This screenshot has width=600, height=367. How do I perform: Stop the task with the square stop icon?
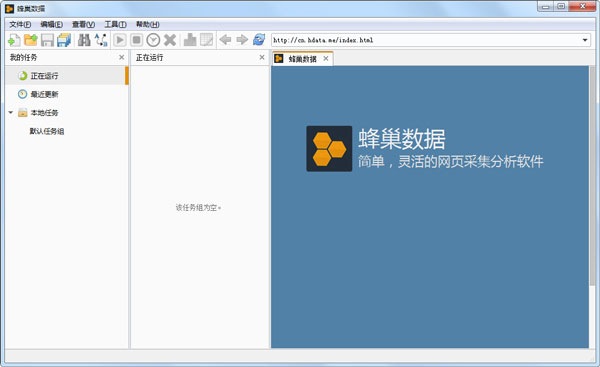(137, 40)
